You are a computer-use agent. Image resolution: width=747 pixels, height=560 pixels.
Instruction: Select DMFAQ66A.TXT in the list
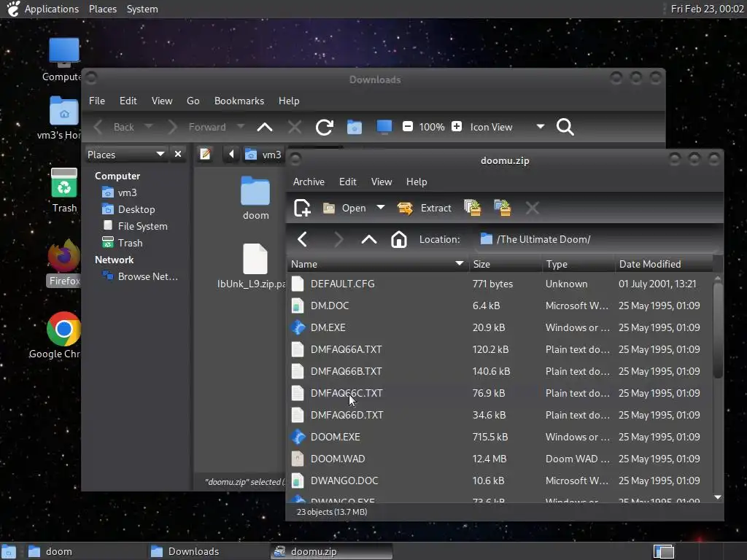click(x=347, y=349)
